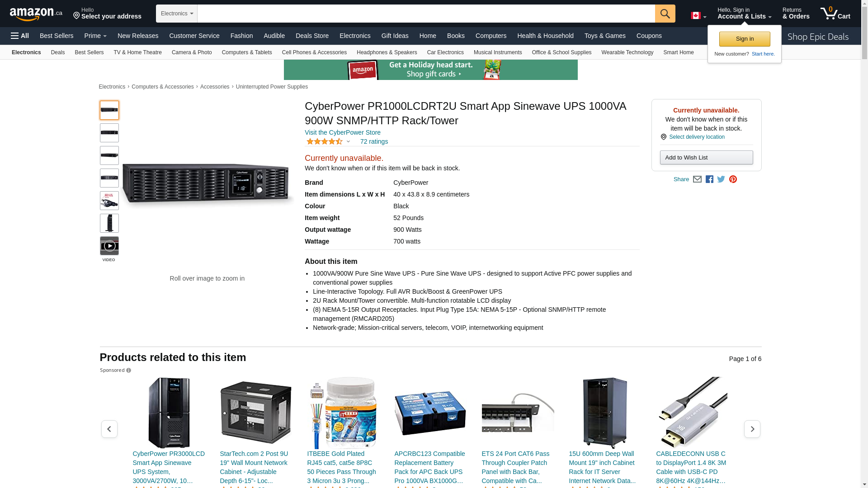This screenshot has width=868, height=488.
Task: Open the Prime menu in the navigation bar
Action: 95,36
